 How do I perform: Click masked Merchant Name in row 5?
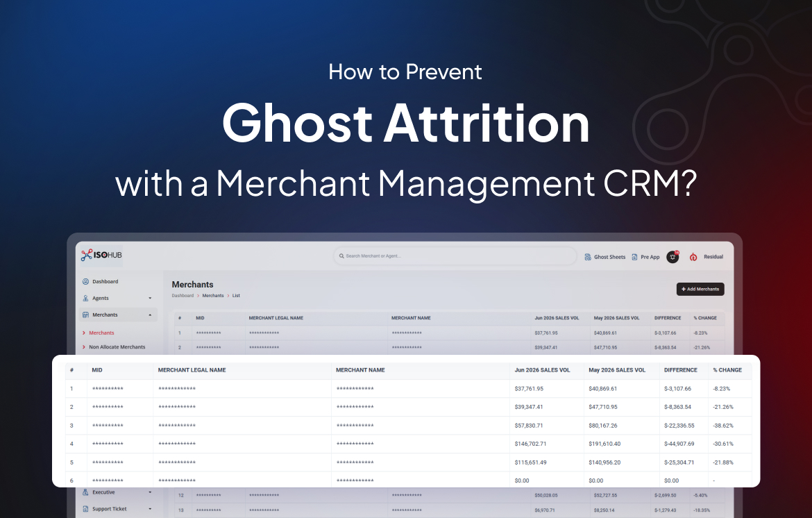click(355, 462)
